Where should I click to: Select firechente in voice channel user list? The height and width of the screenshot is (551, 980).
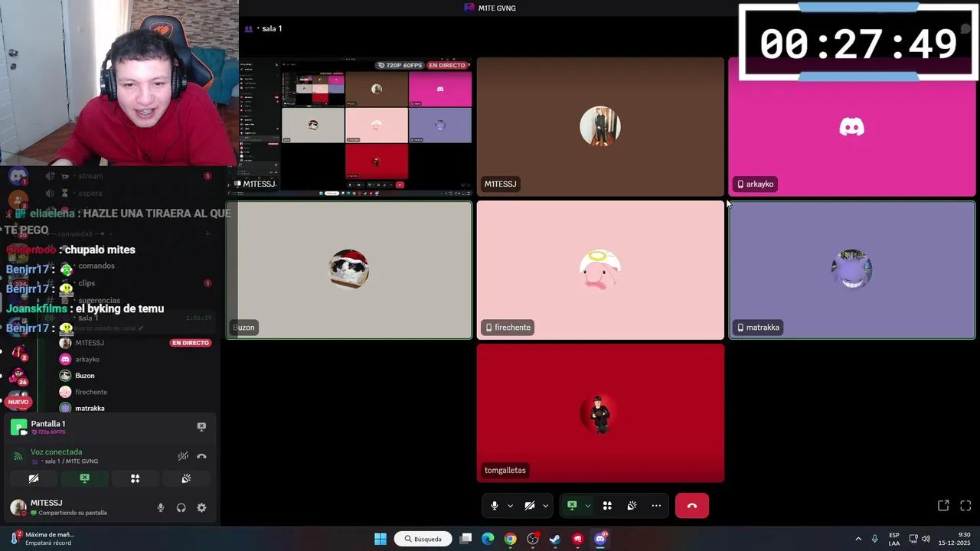click(91, 392)
